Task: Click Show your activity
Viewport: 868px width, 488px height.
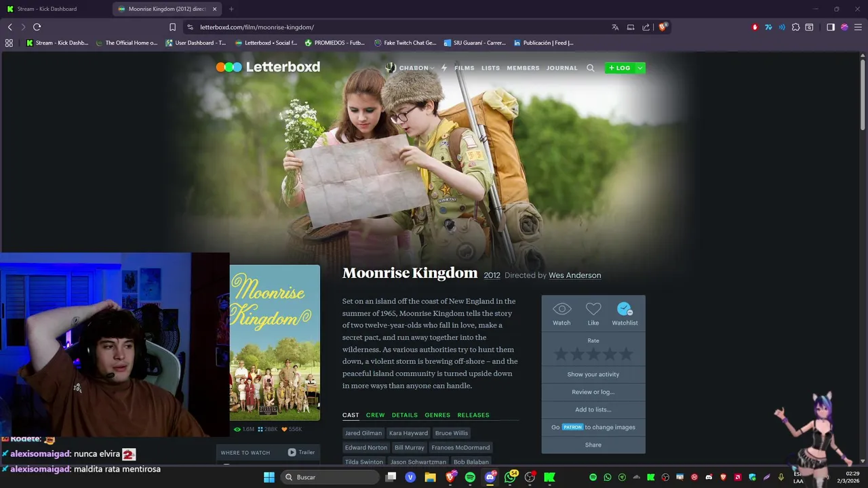Action: (593, 374)
